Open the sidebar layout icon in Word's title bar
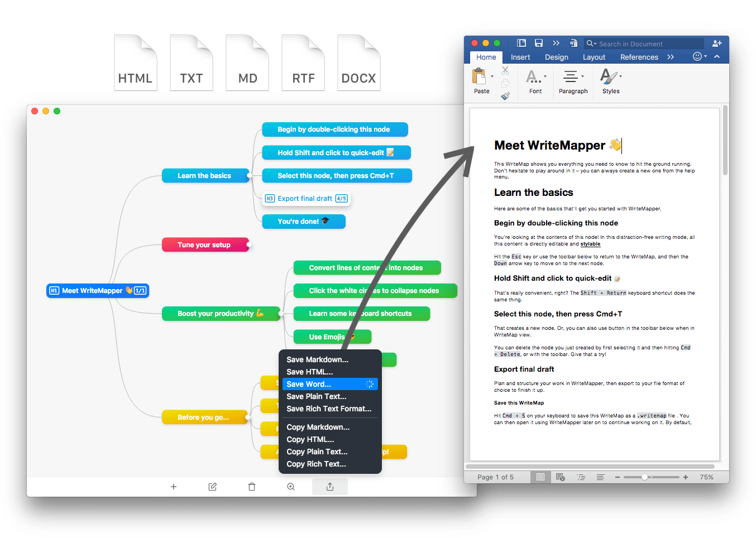Viewport: 756px width, 538px height. point(521,43)
